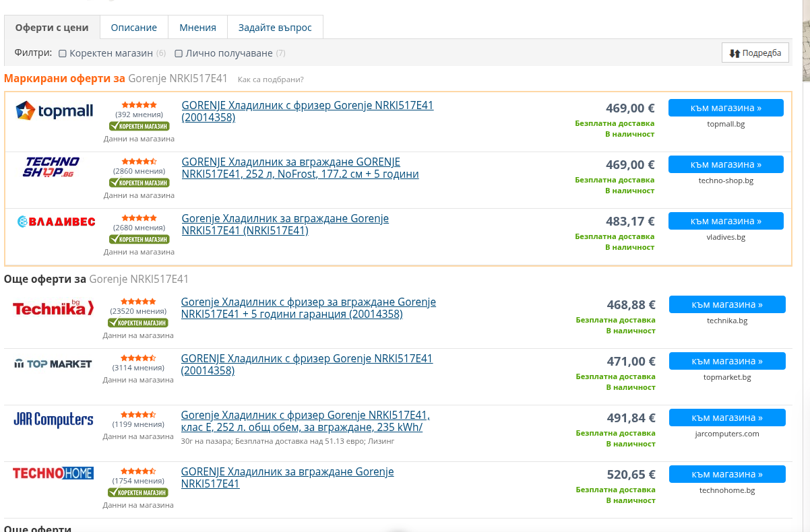Screen dimensions: 810x532
Task: Click Technika star rating
Action: (138, 302)
